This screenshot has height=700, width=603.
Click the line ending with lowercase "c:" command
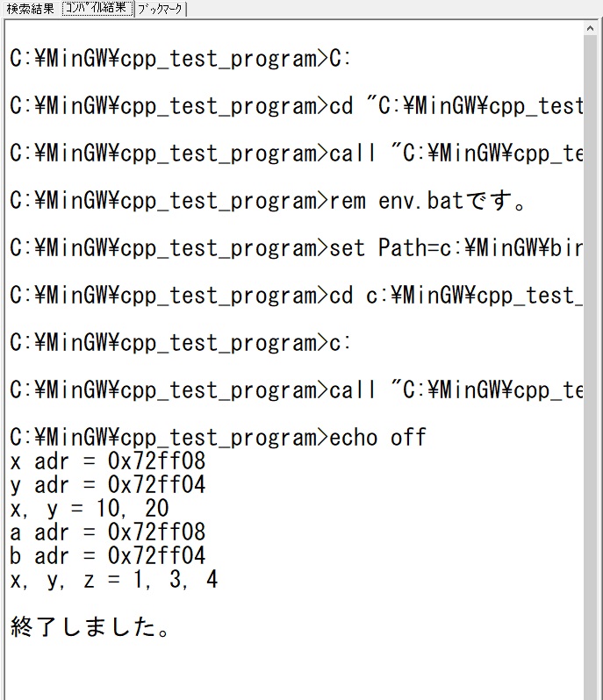(x=180, y=343)
